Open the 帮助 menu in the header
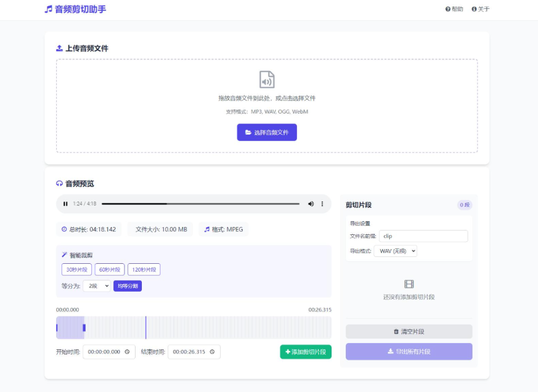Viewport: 538px width, 392px height. [454, 9]
